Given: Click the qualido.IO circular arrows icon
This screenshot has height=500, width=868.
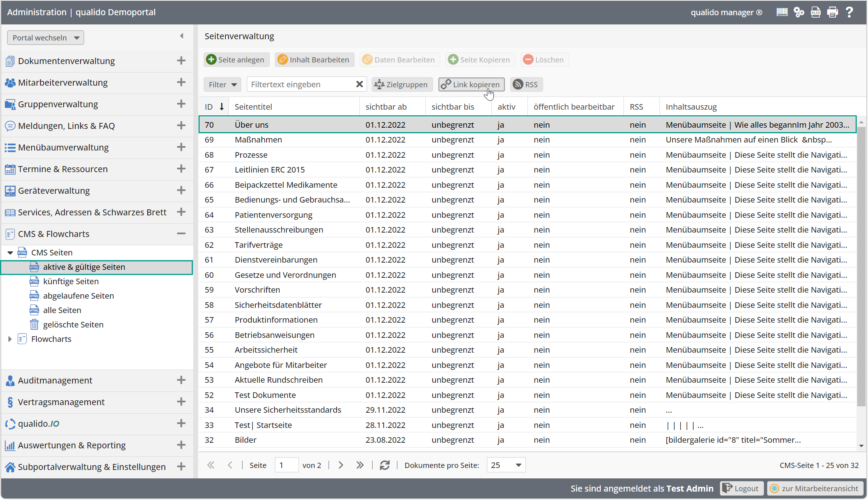Looking at the screenshot, I should [10, 424].
